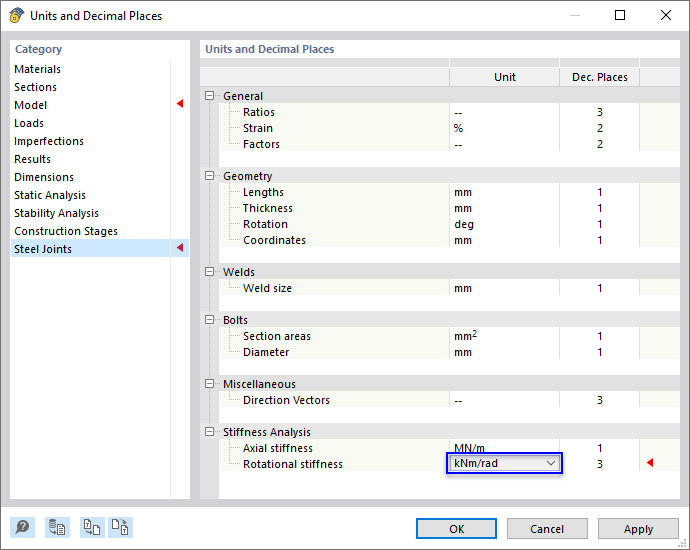Click the Factors decimal places value 2
690x550 pixels.
(599, 144)
